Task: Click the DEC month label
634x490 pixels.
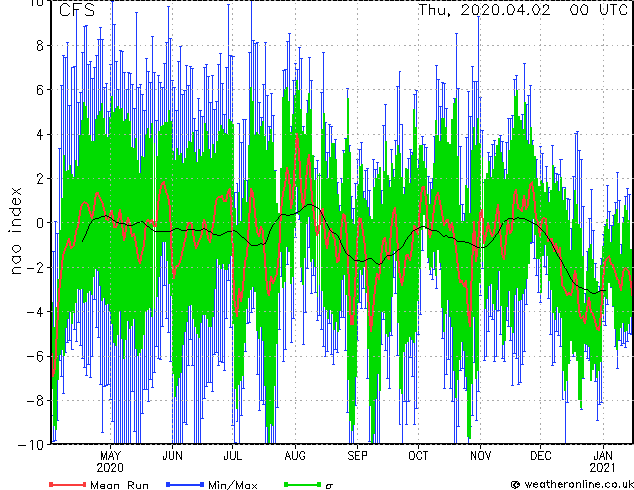Action: pyautogui.click(x=541, y=456)
